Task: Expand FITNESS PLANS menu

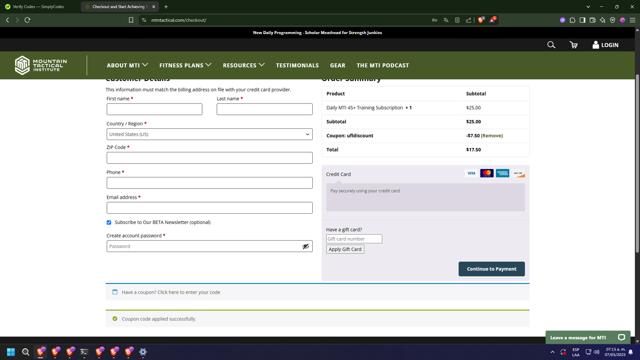Action: point(185,65)
